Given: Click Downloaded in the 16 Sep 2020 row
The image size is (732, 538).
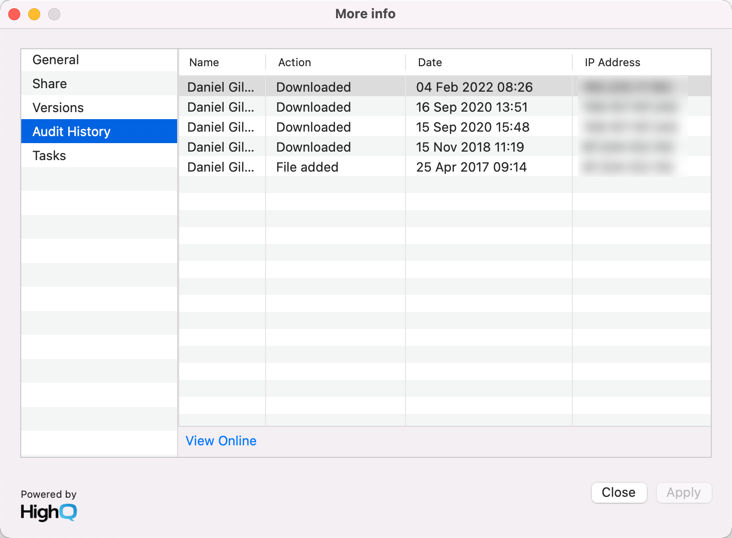Looking at the screenshot, I should pos(313,107).
